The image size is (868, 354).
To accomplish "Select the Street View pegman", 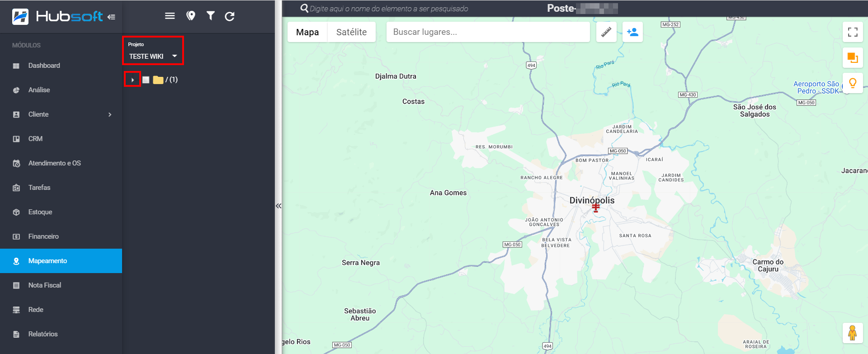I will click(x=853, y=333).
